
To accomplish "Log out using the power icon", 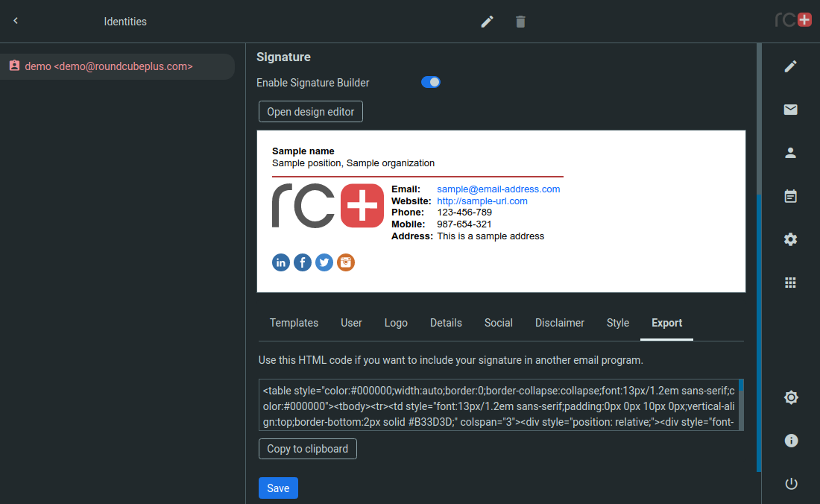I will coord(791,484).
